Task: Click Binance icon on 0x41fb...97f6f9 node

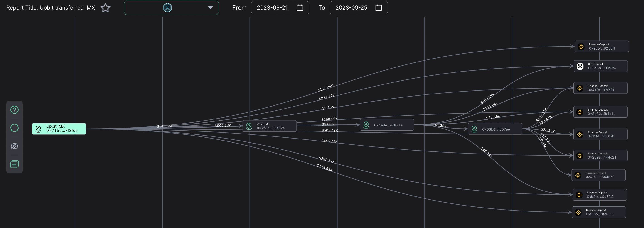Action: (580, 88)
